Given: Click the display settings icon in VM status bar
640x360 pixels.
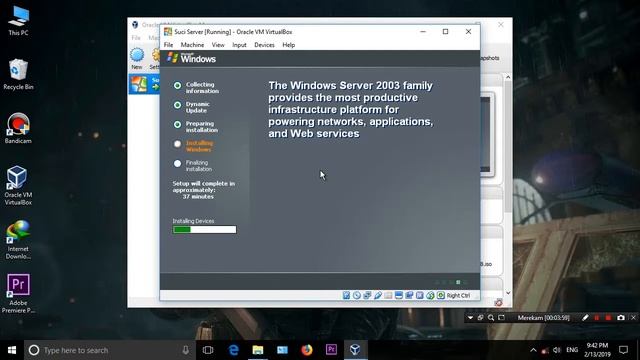Looking at the screenshot, I should [x=399, y=295].
